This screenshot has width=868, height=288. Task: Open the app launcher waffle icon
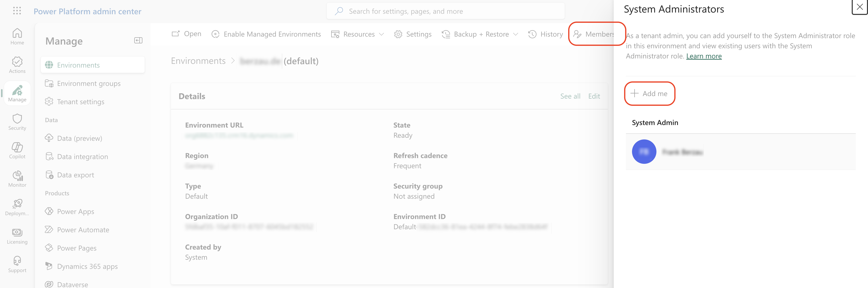click(17, 11)
